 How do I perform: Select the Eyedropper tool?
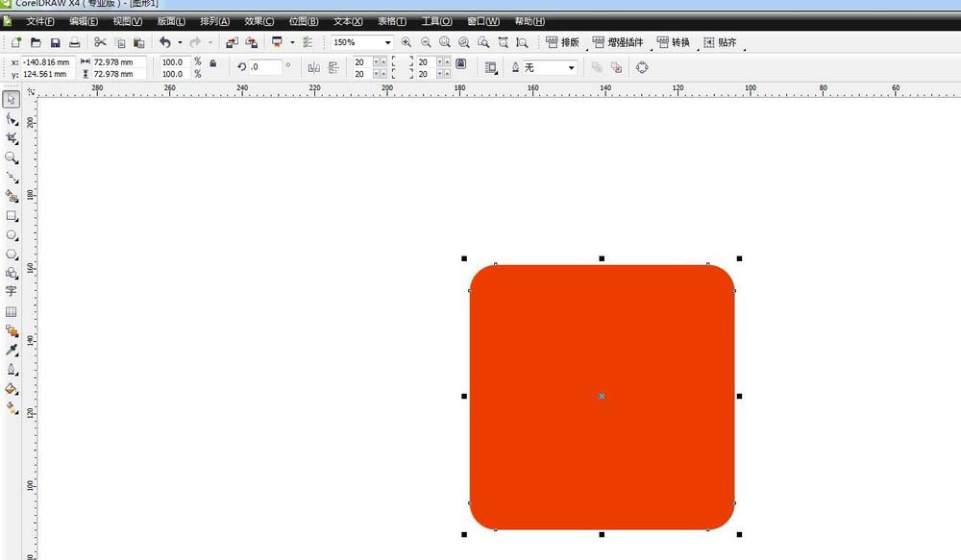(x=12, y=350)
